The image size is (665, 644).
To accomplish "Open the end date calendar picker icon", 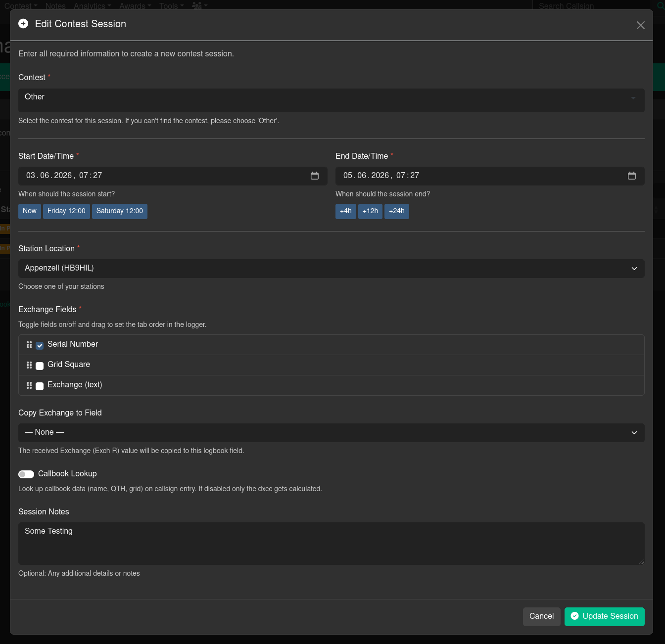I will click(632, 176).
